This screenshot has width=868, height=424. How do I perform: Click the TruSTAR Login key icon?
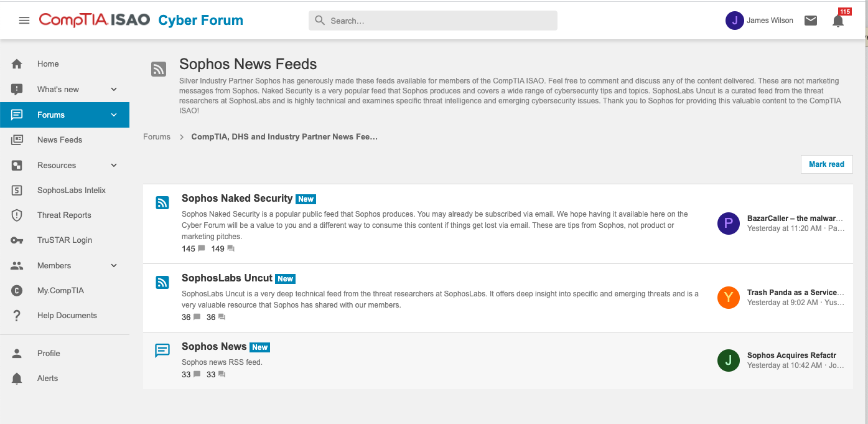point(17,240)
